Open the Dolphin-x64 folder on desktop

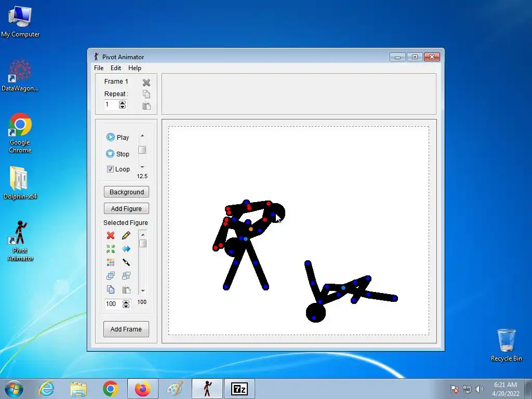coord(20,182)
